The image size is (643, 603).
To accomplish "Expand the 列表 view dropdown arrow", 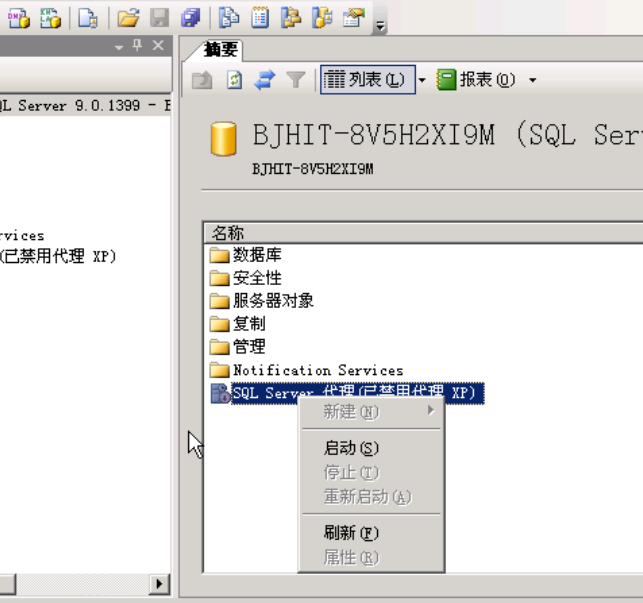I will (422, 80).
